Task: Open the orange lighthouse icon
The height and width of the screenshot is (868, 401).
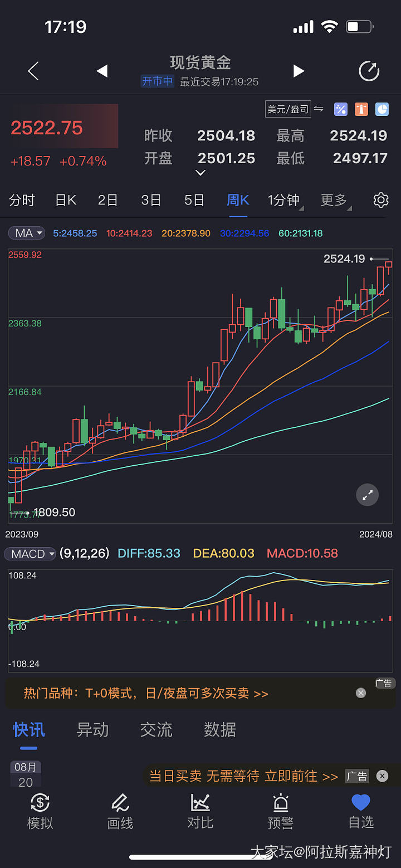Action: [361, 109]
